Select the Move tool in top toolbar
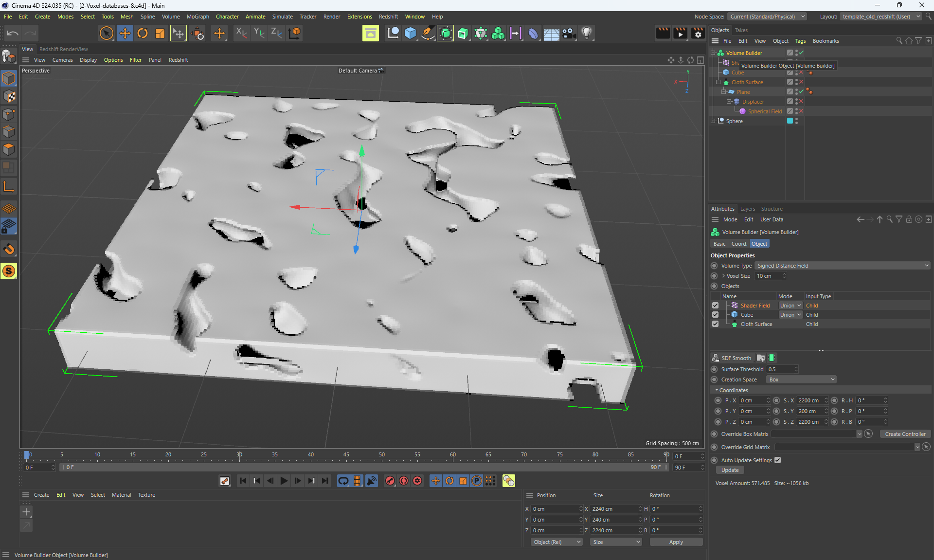The image size is (934, 560). (125, 33)
